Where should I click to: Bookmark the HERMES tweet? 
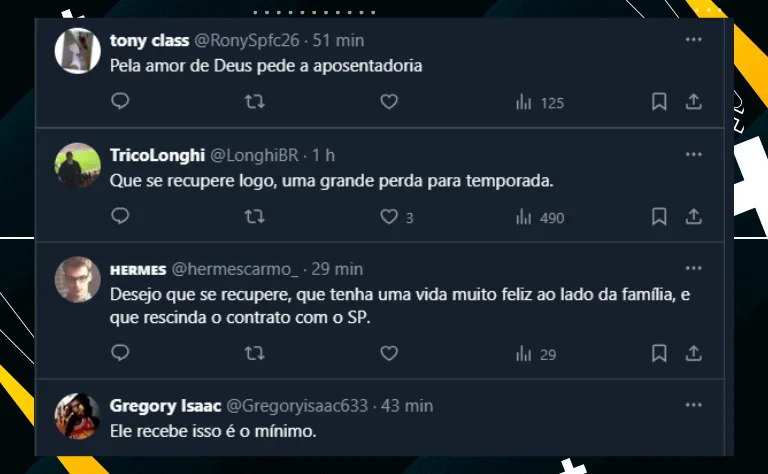[659, 352]
